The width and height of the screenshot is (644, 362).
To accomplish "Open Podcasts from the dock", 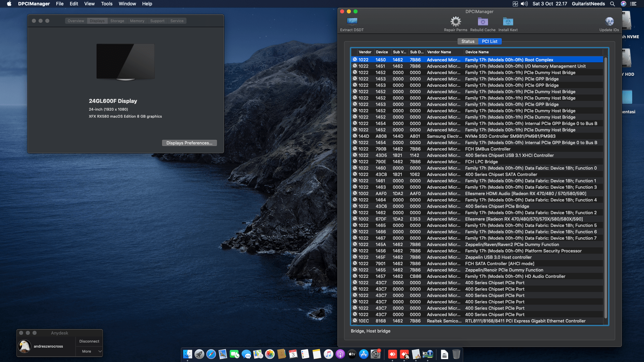I will click(340, 354).
